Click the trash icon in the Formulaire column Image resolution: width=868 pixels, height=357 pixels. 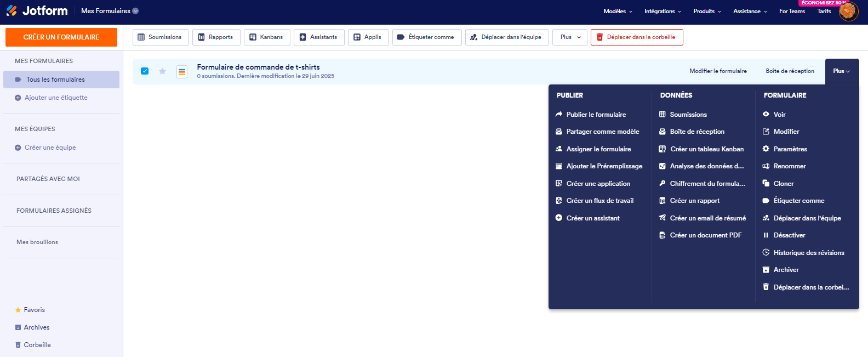pos(766,287)
